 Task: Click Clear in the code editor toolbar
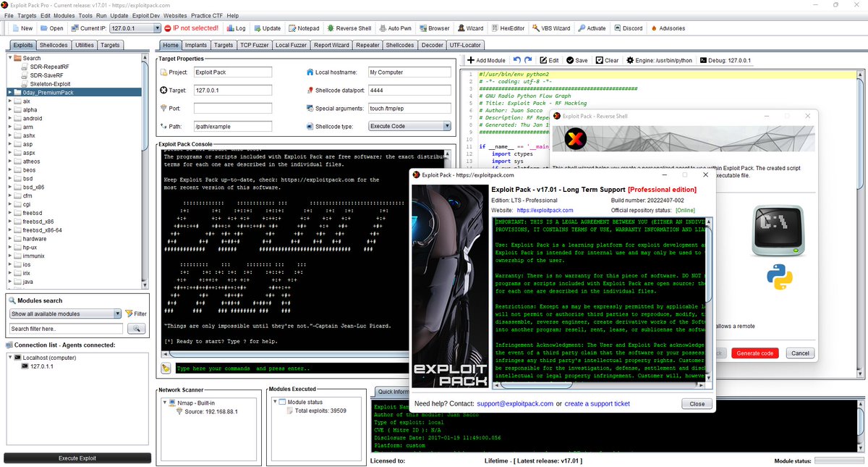click(x=607, y=61)
